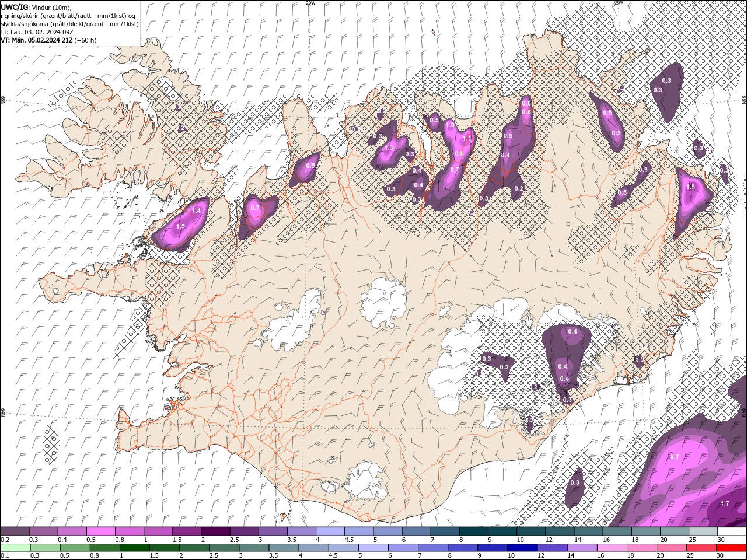Select the darkest purple swatch labelled 2

(215, 531)
